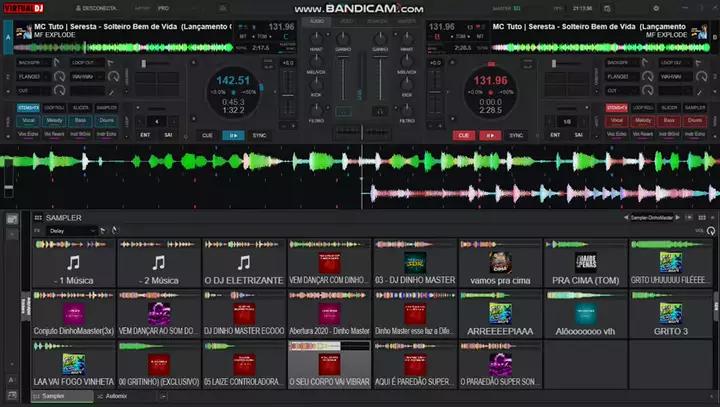
Task: Switch to the VIDEO mixer tab
Action: pyautogui.click(x=347, y=21)
